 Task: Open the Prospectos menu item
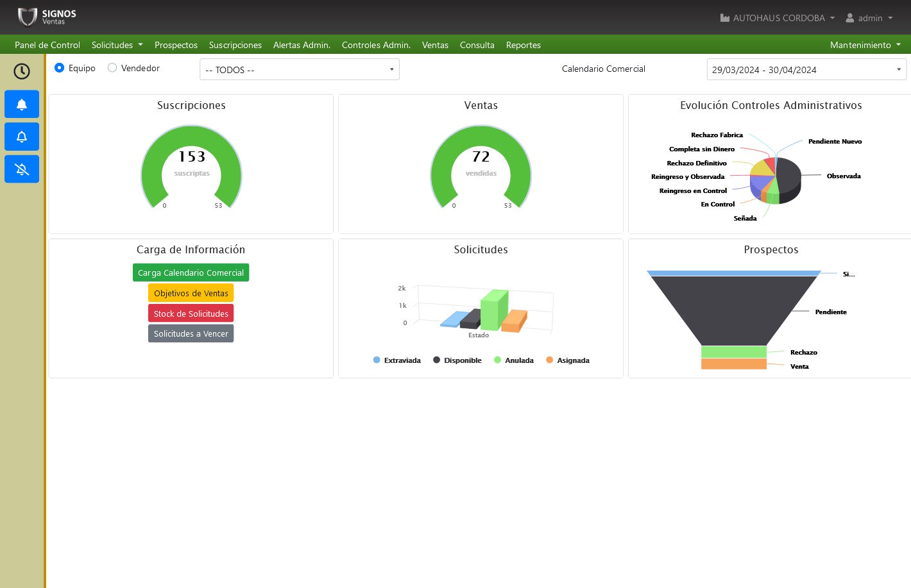[176, 45]
